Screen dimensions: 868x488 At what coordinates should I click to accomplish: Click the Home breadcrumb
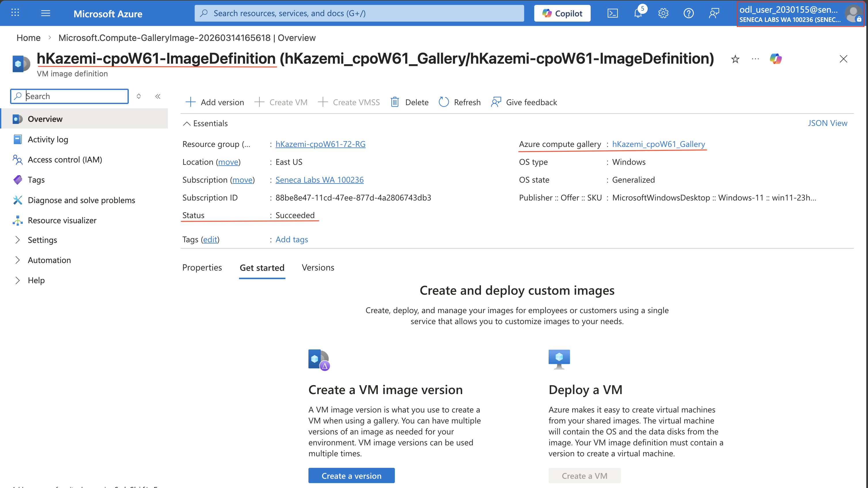[x=28, y=38]
